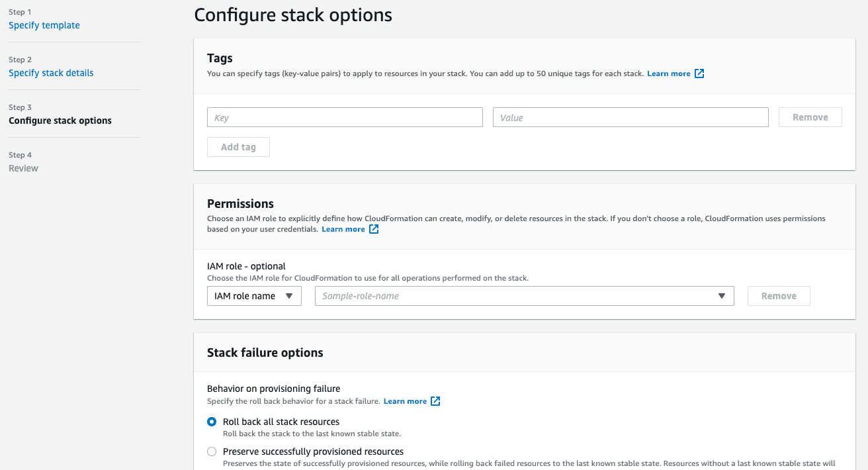The height and width of the screenshot is (470, 868).
Task: Focus the tag Value input field
Action: click(x=630, y=117)
